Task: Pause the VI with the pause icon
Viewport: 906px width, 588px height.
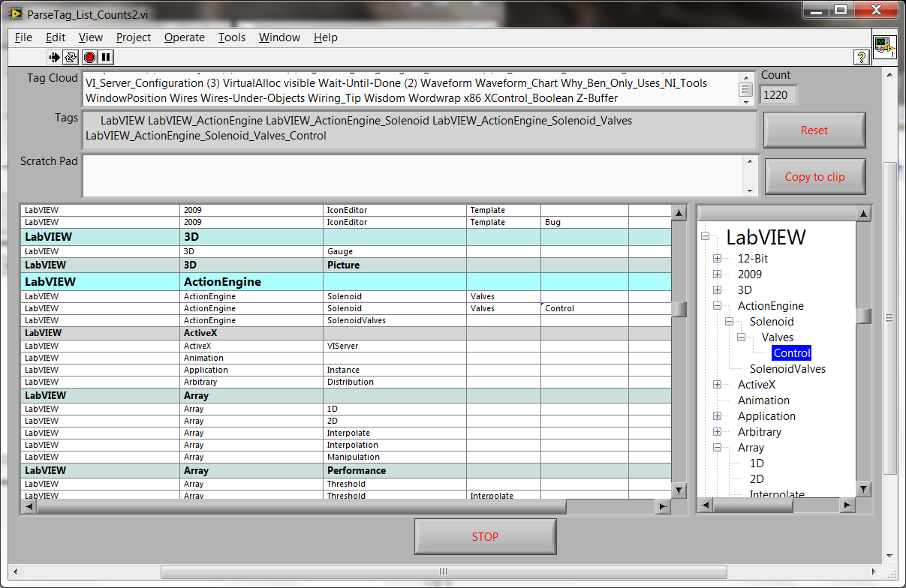Action: tap(106, 57)
